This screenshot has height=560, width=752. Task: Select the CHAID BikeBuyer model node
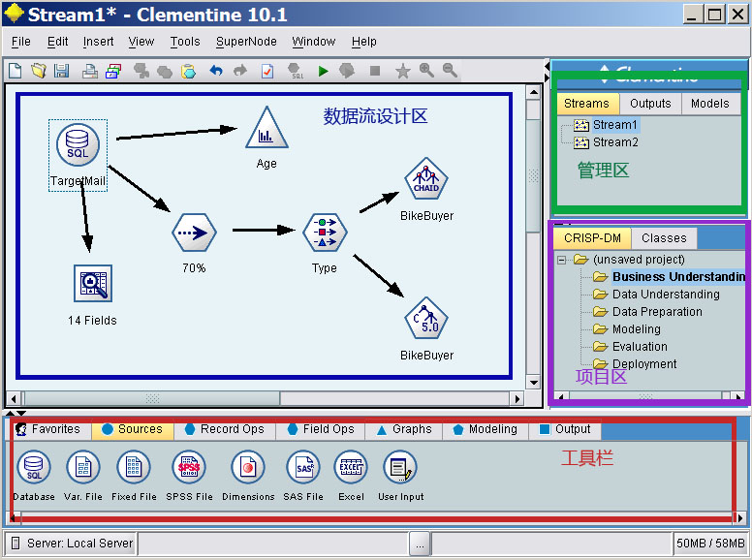tap(426, 179)
